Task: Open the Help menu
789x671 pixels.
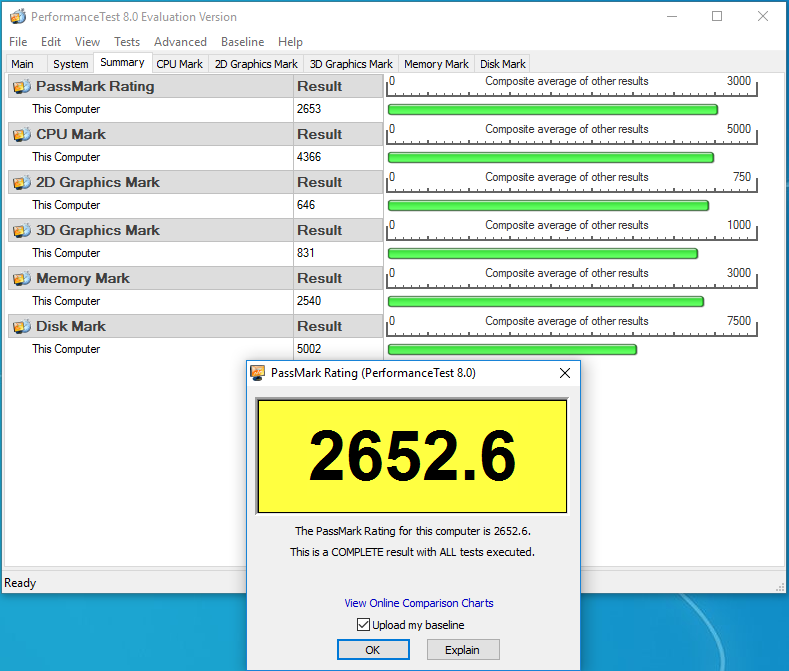Action: 290,42
